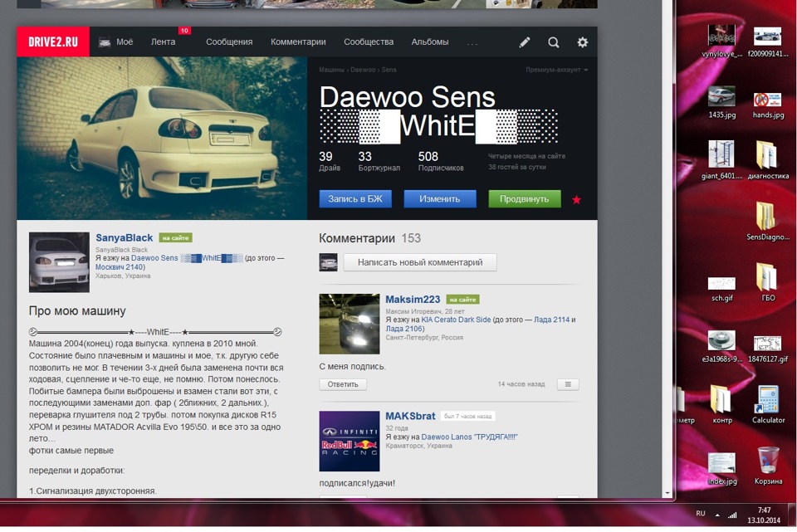Click green Продвинуть button
Image resolution: width=797 pixels, height=532 pixels.
click(525, 199)
